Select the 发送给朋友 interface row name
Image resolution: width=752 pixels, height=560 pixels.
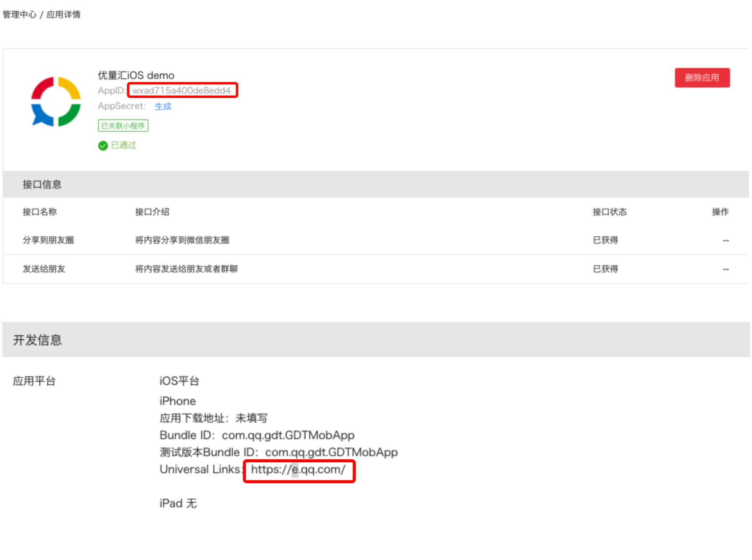coord(44,269)
